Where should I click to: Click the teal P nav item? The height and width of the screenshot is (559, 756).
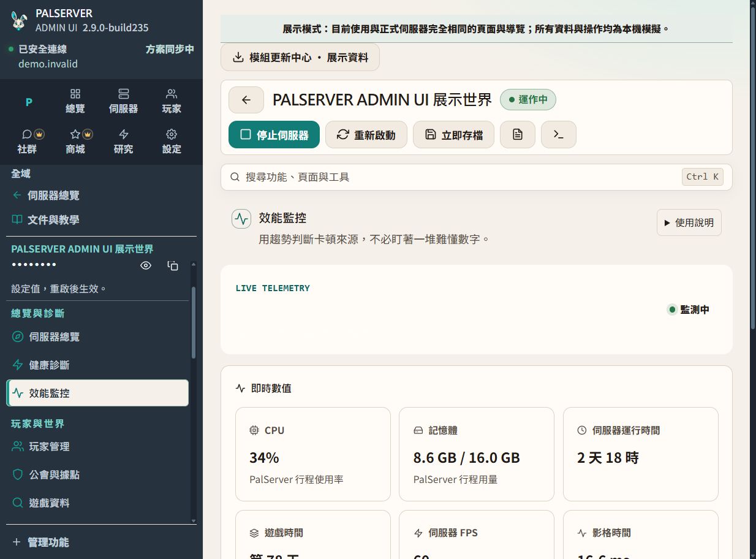point(29,102)
